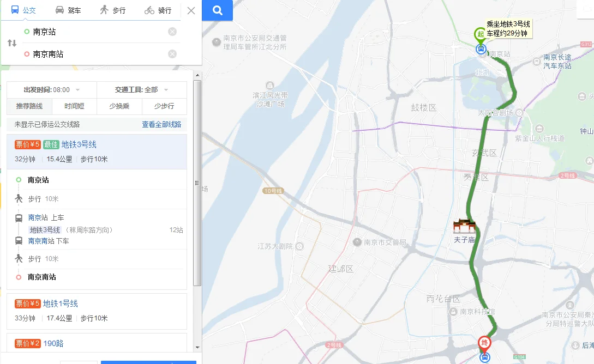This screenshot has width=594, height=364.
Task: Click the 推荐路线 button
Action: [x=29, y=106]
